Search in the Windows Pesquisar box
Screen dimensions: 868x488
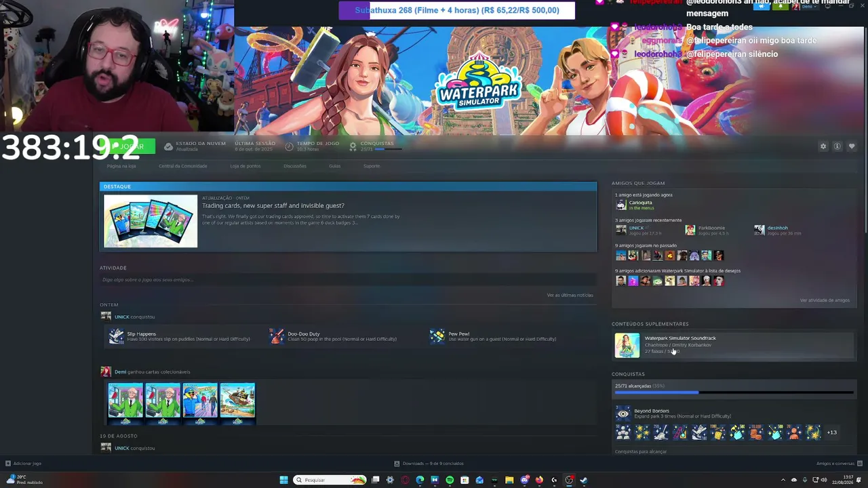330,480
